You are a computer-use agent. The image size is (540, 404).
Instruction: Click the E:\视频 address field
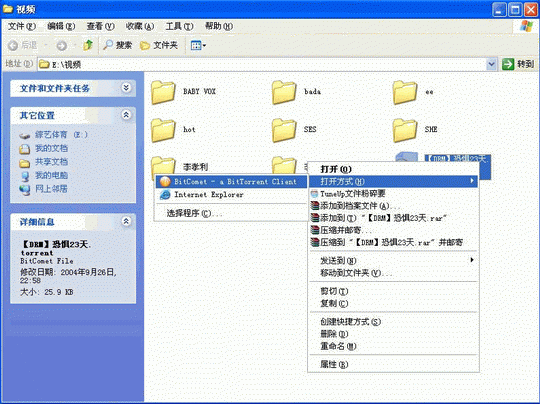[262, 64]
